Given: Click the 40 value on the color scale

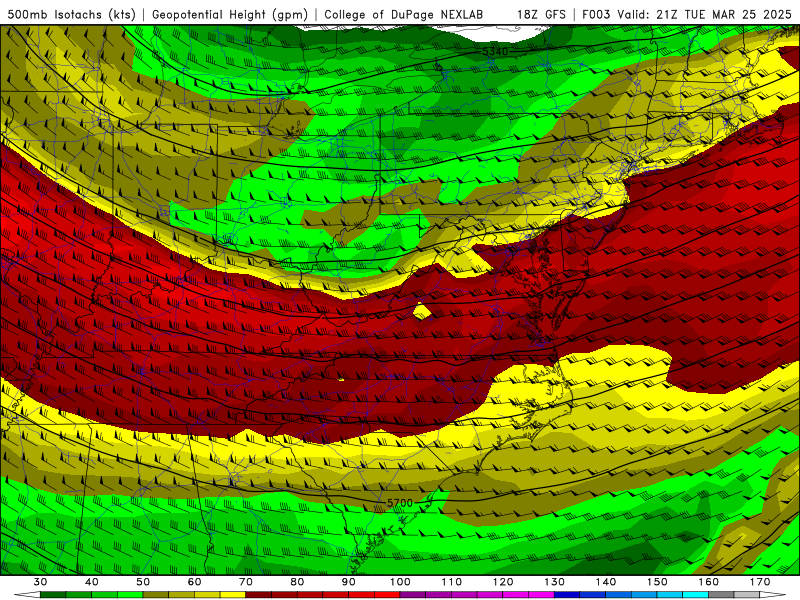Looking at the screenshot, I should click(x=92, y=582).
